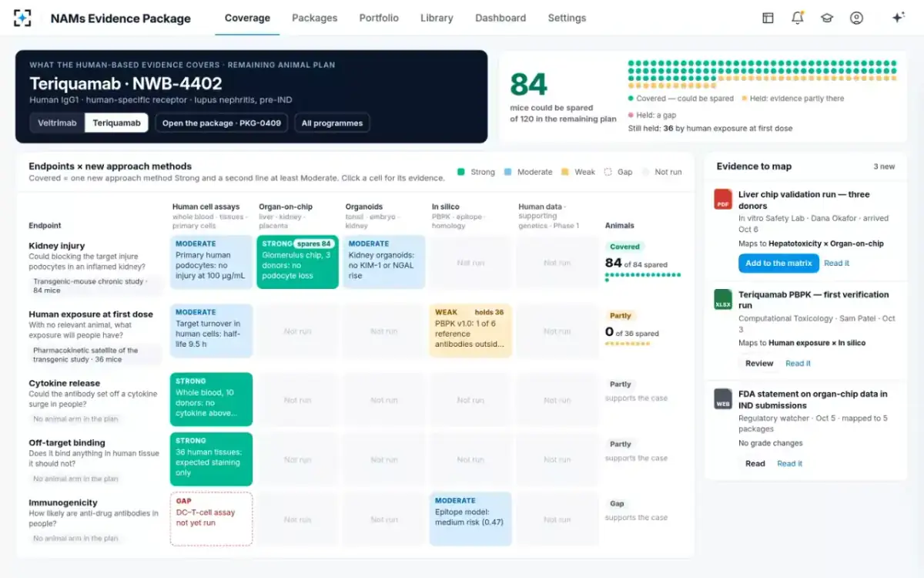This screenshot has height=578, width=924.
Task: Follow Read it link for Liver chip run
Action: (x=837, y=264)
